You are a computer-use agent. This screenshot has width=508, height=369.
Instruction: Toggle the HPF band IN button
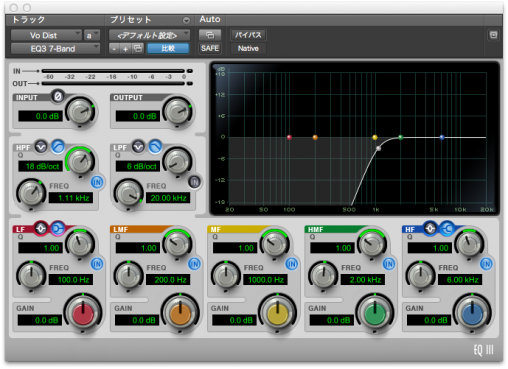[97, 182]
